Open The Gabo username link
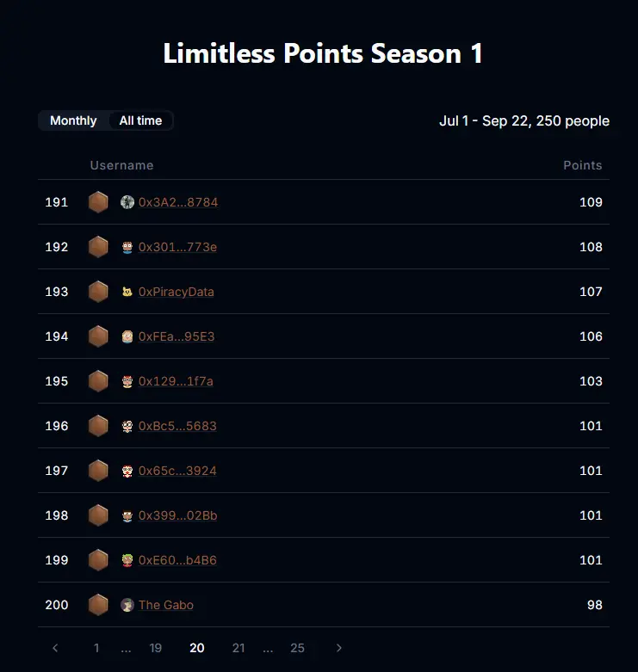 (x=166, y=605)
